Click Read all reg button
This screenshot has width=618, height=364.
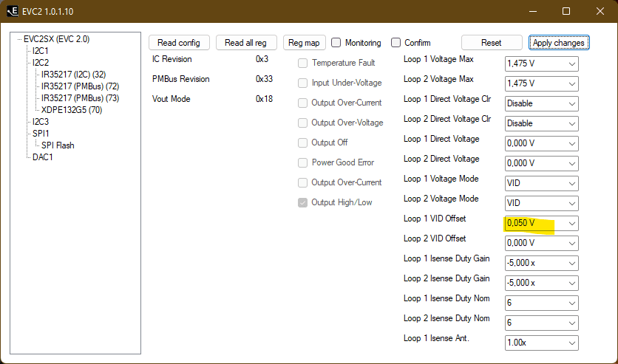tap(246, 43)
